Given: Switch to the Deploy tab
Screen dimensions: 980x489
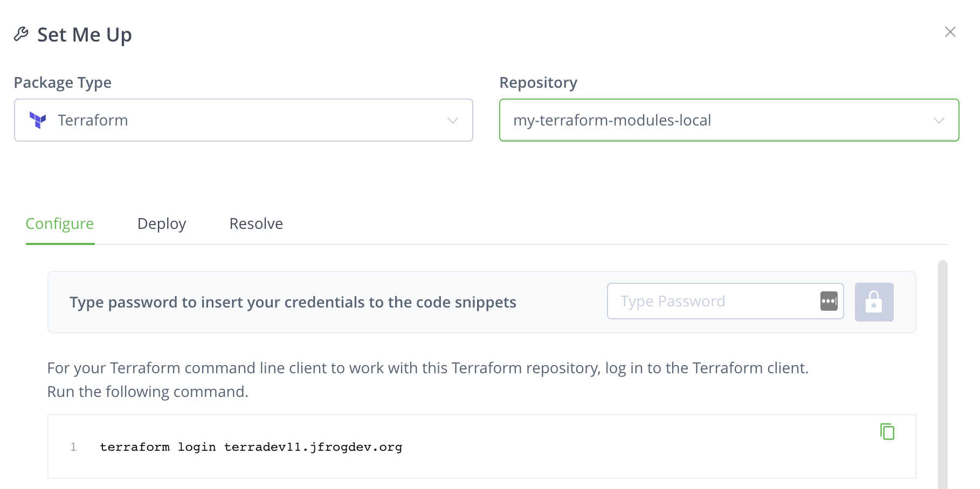Looking at the screenshot, I should pyautogui.click(x=162, y=223).
